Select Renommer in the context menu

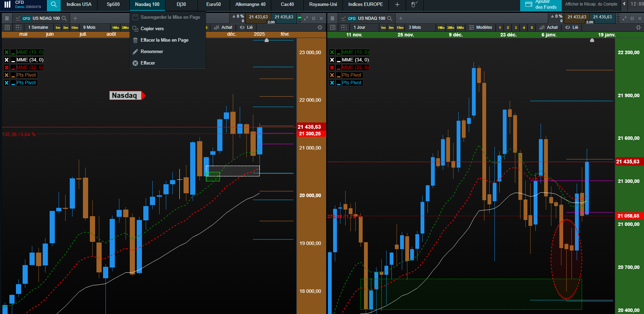(152, 51)
